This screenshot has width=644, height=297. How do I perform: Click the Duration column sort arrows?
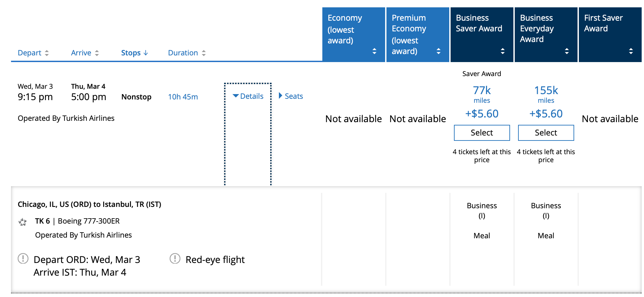(x=204, y=53)
